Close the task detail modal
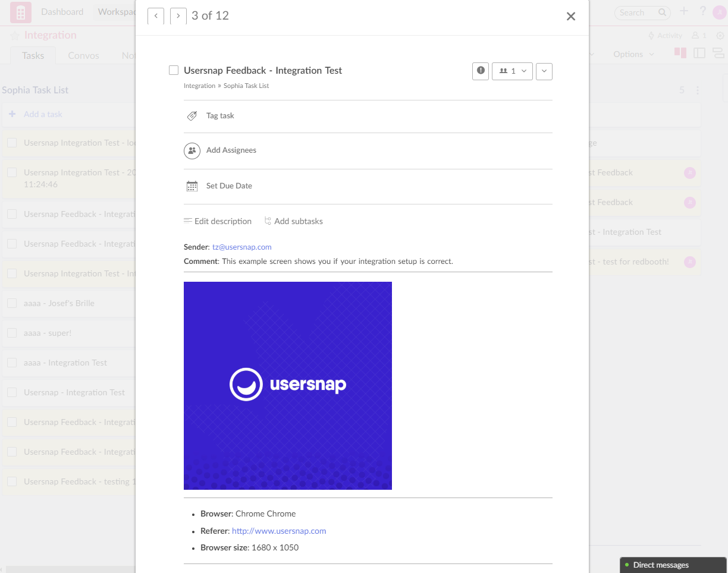Viewport: 728px width, 573px height. pos(571,17)
